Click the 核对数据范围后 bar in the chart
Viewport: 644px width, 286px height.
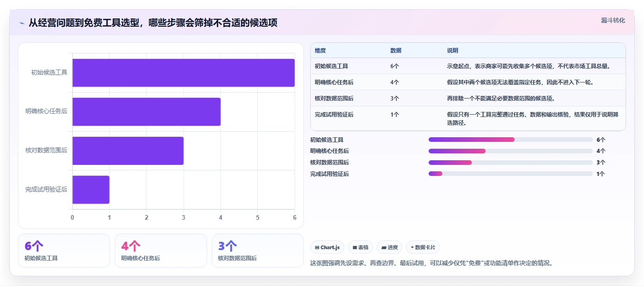(128, 151)
